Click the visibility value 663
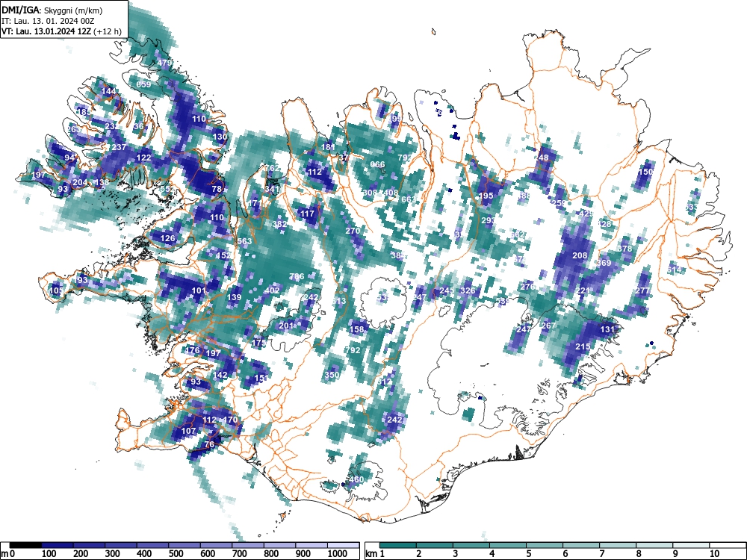Screen dimensions: 747x560 (x=409, y=199)
